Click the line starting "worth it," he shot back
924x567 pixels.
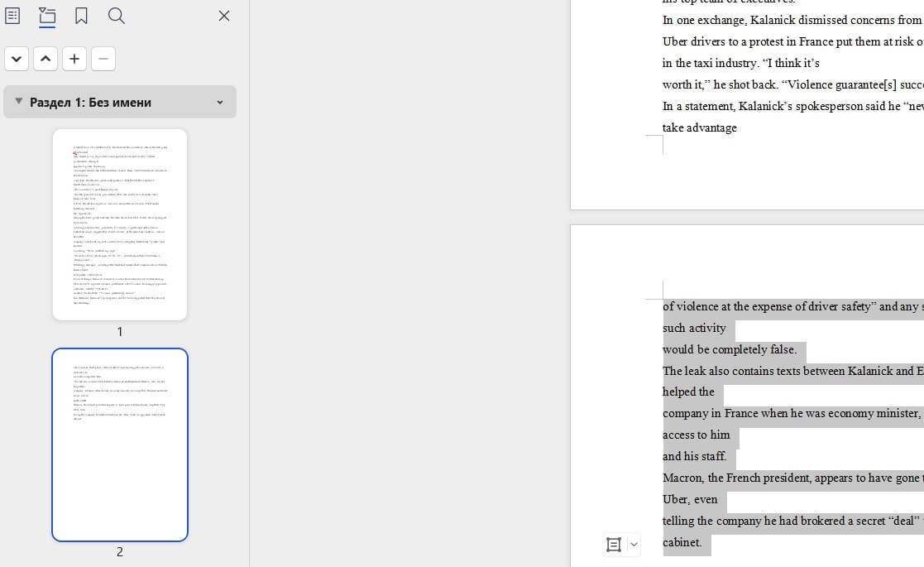[x=793, y=85]
